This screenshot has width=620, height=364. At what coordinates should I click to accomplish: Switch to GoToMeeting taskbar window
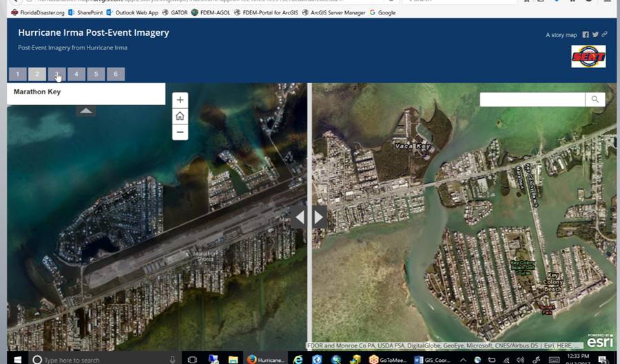coord(389,359)
